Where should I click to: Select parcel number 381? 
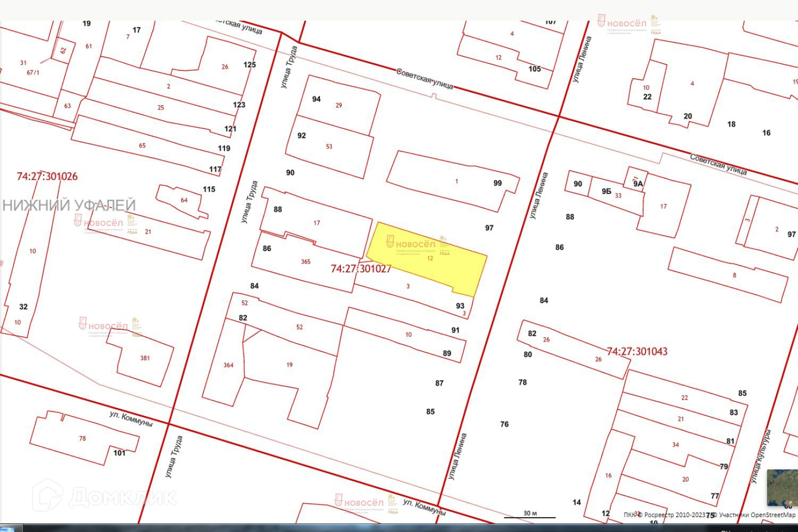point(145,358)
